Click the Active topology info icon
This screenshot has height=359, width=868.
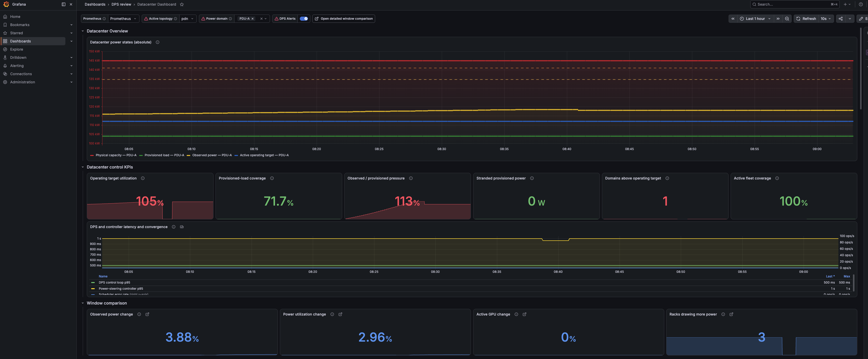point(175,19)
